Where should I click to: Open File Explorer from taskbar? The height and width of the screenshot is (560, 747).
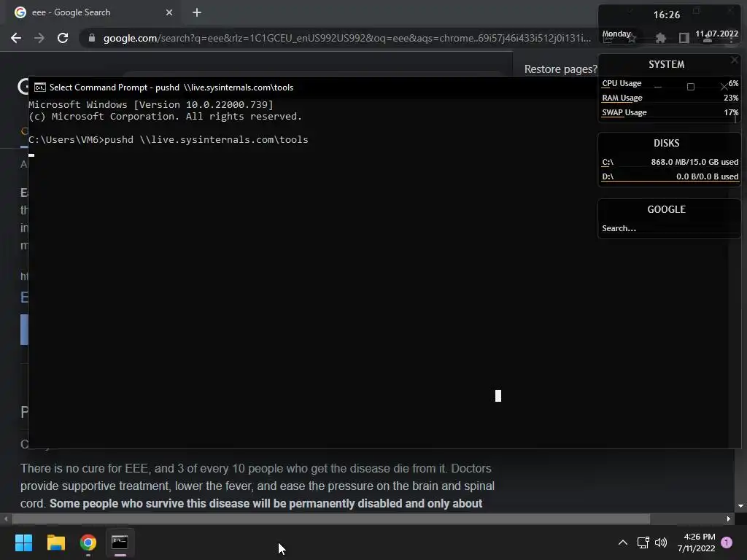[55, 542]
